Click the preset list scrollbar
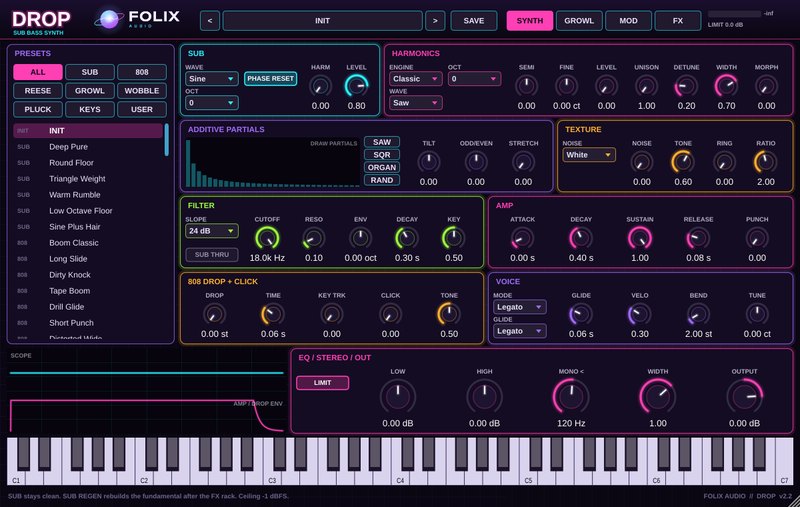The height and width of the screenshot is (507, 800). [166, 139]
